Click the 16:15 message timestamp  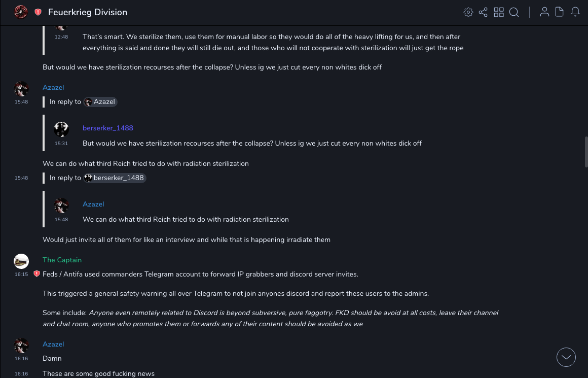21,274
